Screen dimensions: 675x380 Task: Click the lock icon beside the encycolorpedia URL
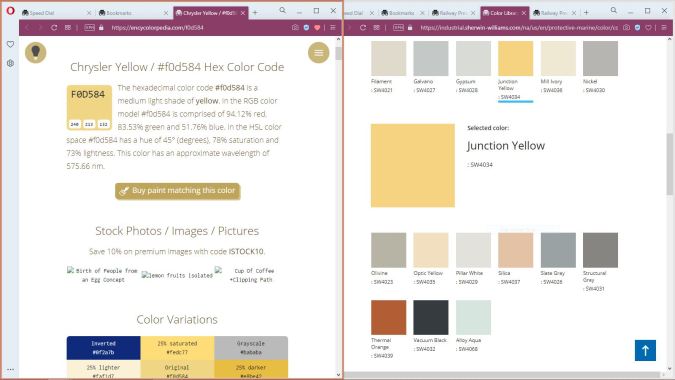click(101, 28)
